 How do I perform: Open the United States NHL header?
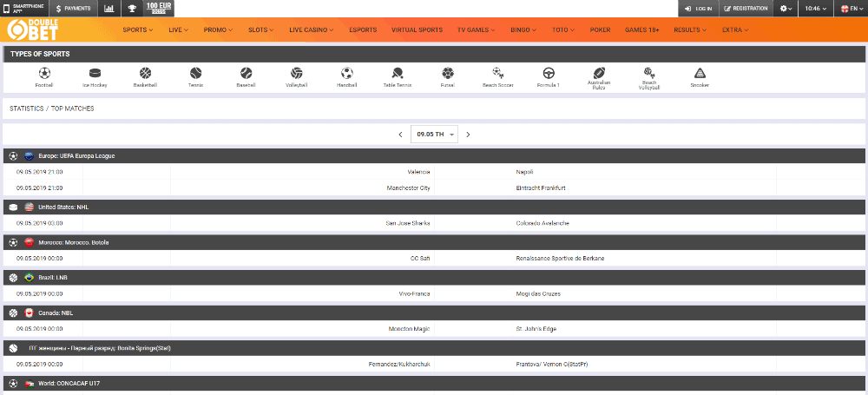click(433, 207)
